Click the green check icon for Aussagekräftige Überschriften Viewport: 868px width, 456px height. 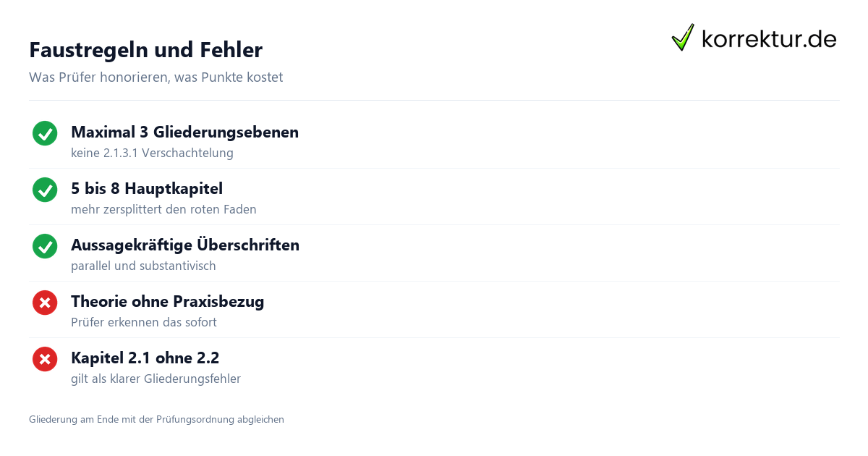point(45,246)
